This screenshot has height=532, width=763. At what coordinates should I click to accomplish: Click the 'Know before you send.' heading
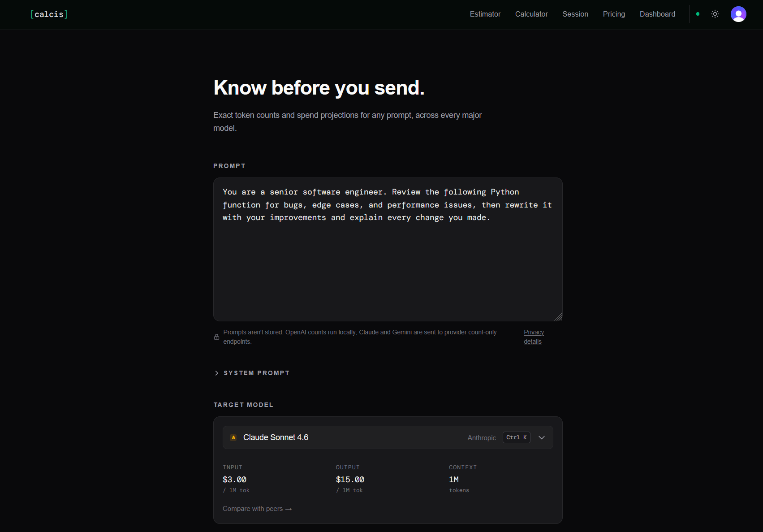click(x=319, y=88)
